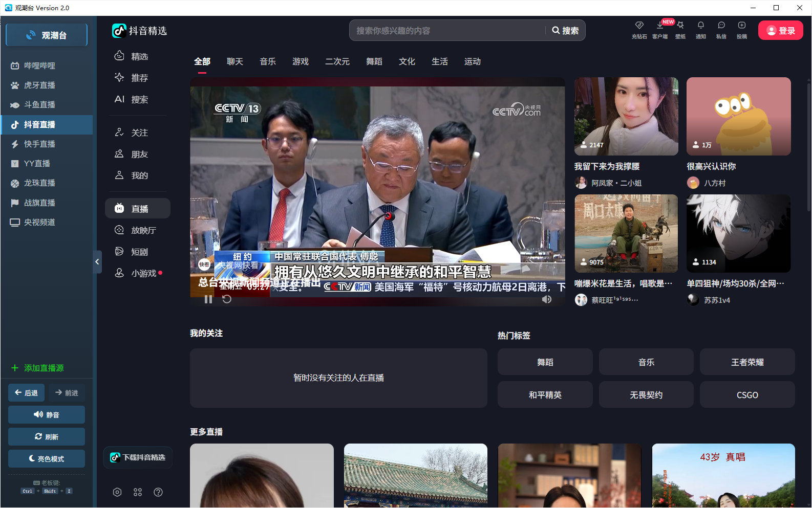The width and height of the screenshot is (812, 508).
Task: Open the 壁纸 wallpaper icon
Action: tap(680, 26)
